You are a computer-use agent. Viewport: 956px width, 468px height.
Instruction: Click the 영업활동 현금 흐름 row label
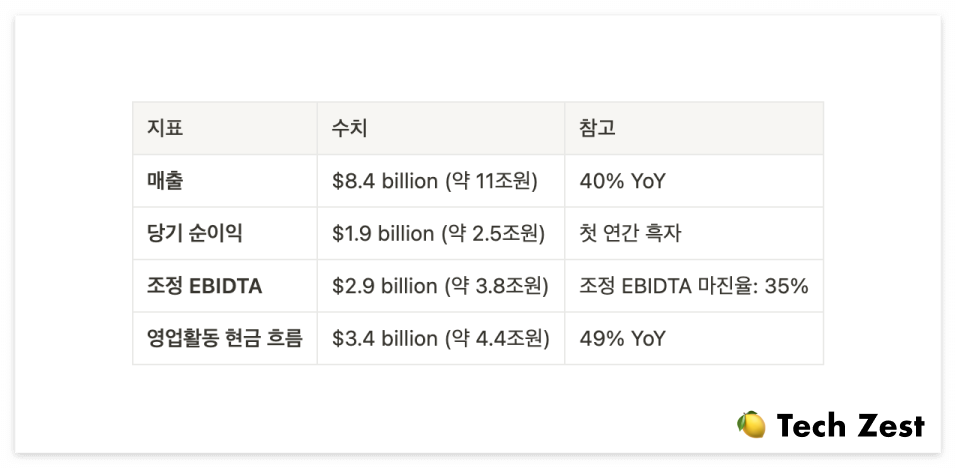pyautogui.click(x=224, y=338)
